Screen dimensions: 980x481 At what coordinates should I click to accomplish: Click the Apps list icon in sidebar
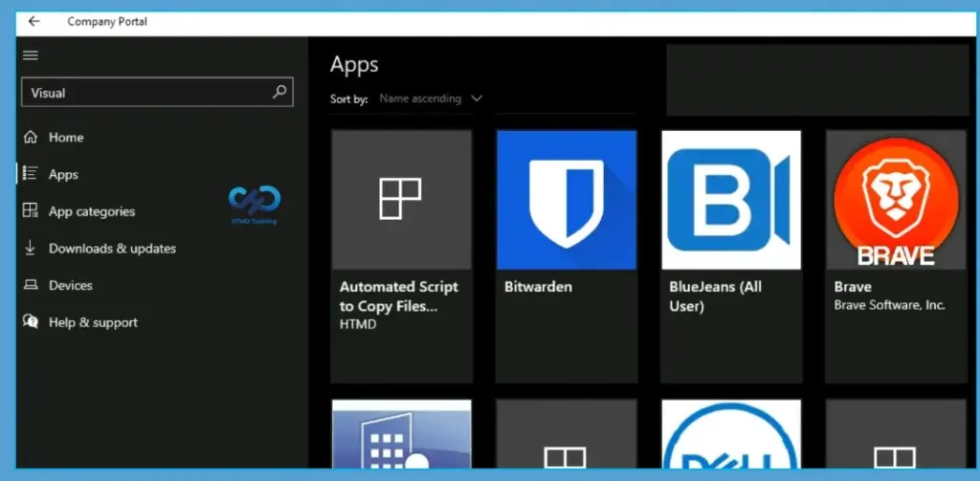30,174
